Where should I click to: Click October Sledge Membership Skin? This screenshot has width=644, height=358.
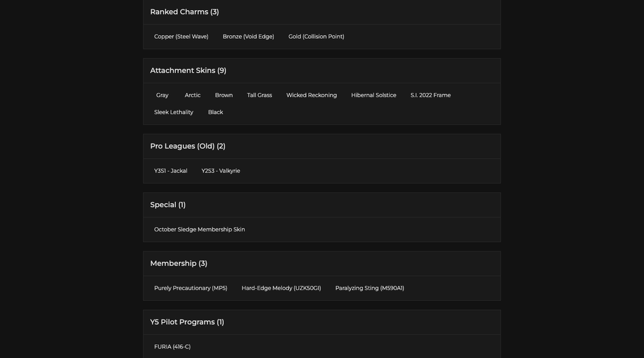(x=200, y=229)
